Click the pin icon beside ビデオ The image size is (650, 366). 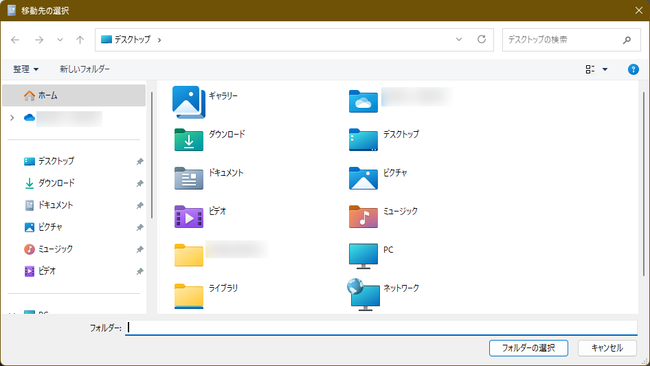[140, 271]
